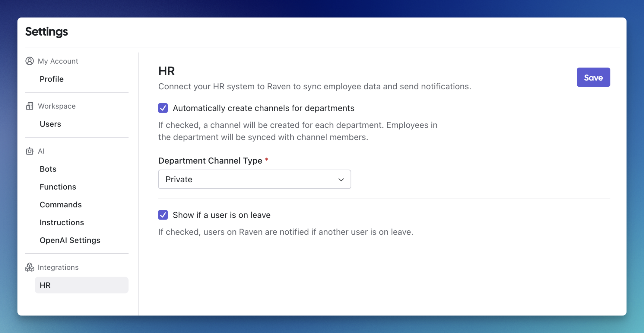
Task: Open Bots configuration page
Action: 48,169
